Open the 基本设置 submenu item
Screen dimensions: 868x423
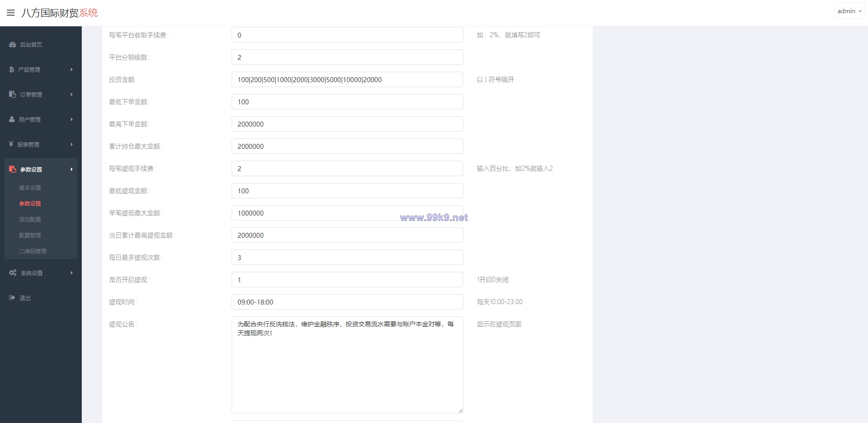click(x=30, y=187)
